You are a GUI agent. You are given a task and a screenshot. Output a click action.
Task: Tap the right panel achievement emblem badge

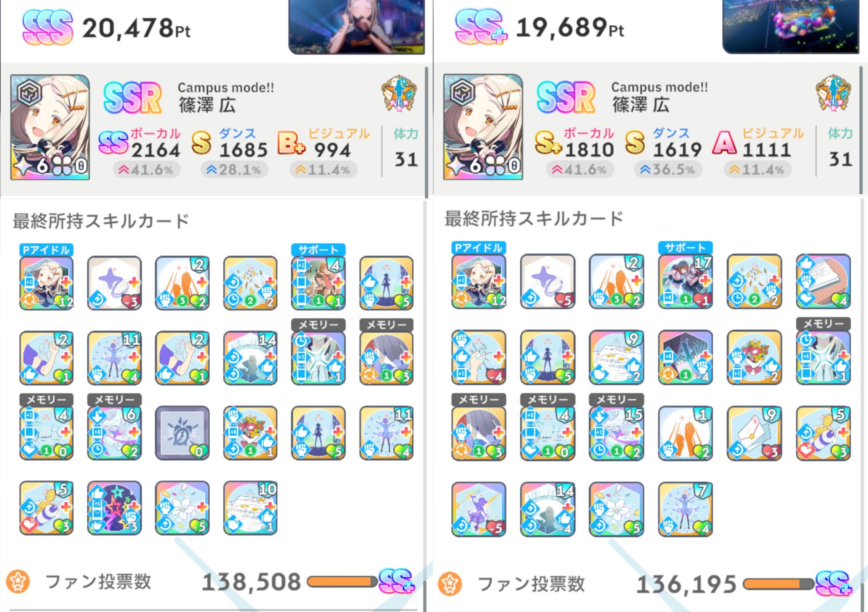[833, 93]
